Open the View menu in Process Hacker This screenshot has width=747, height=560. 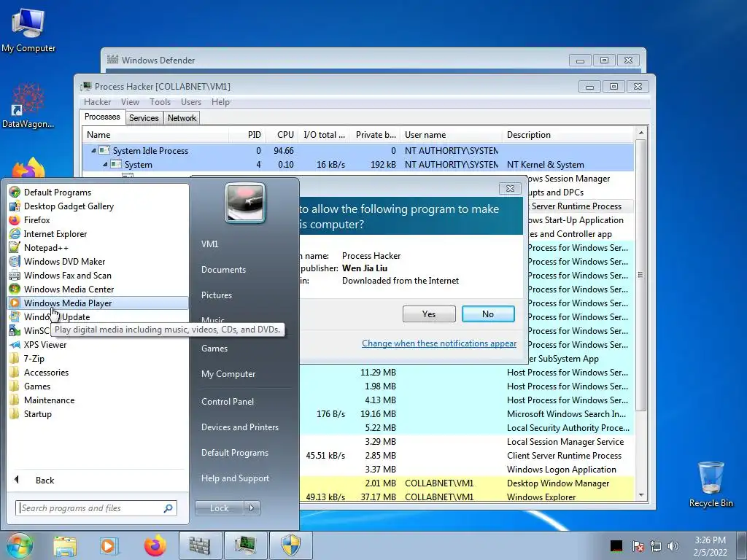(x=130, y=102)
